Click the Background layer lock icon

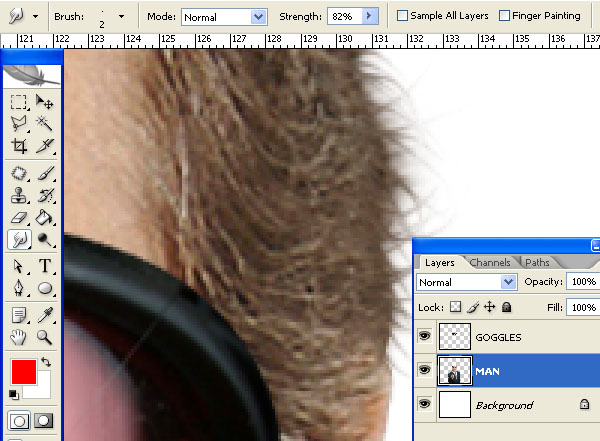coord(584,404)
